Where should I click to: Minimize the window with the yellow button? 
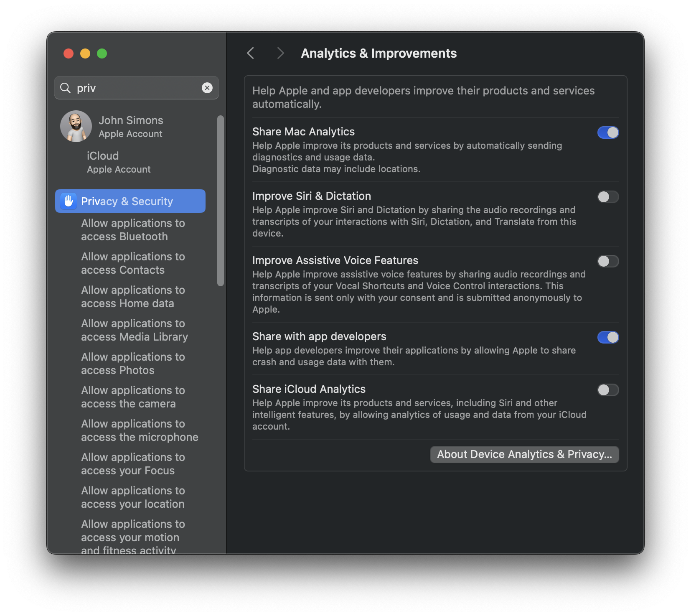(x=85, y=53)
